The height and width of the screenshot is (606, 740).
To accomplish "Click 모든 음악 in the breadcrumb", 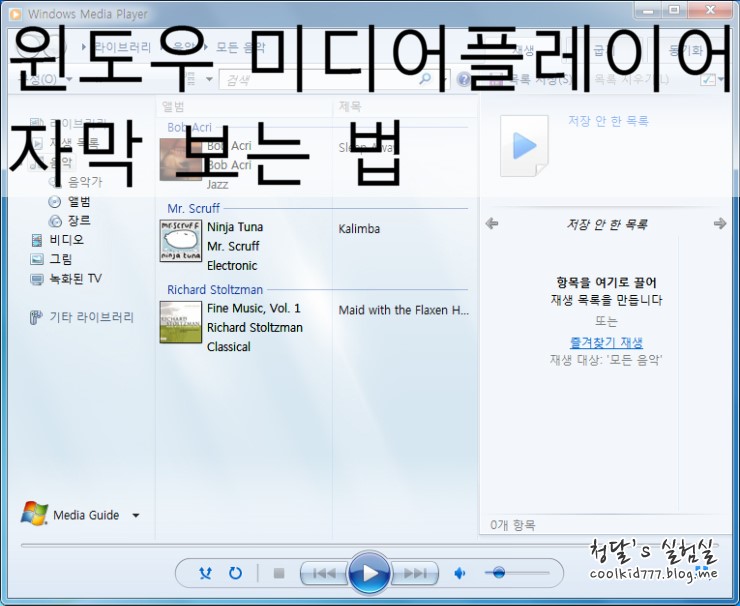I will coord(240,47).
